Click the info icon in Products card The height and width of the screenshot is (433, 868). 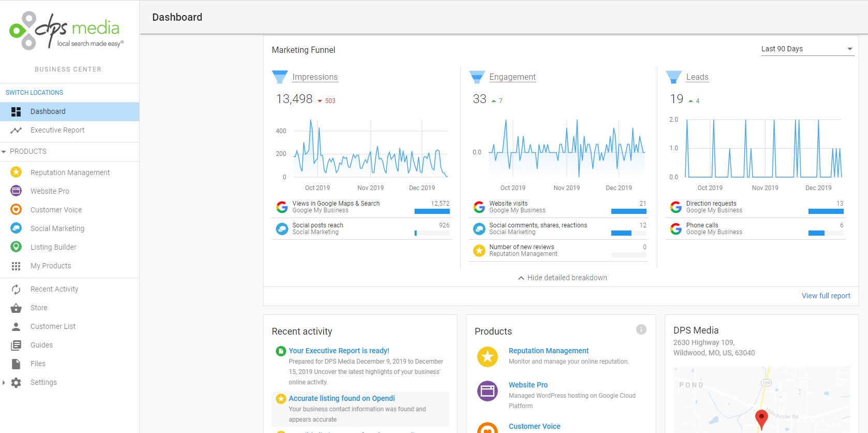641,329
